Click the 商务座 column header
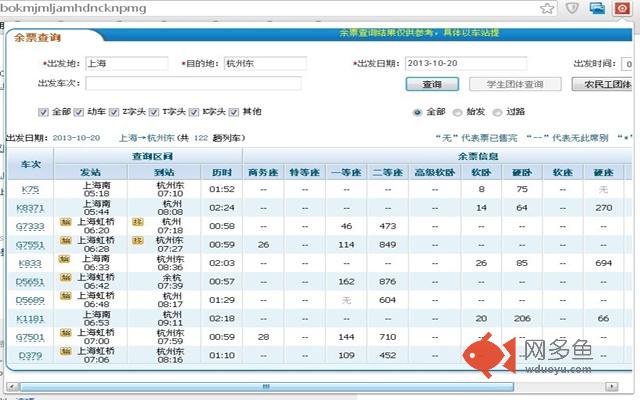640x400 pixels. click(x=263, y=172)
